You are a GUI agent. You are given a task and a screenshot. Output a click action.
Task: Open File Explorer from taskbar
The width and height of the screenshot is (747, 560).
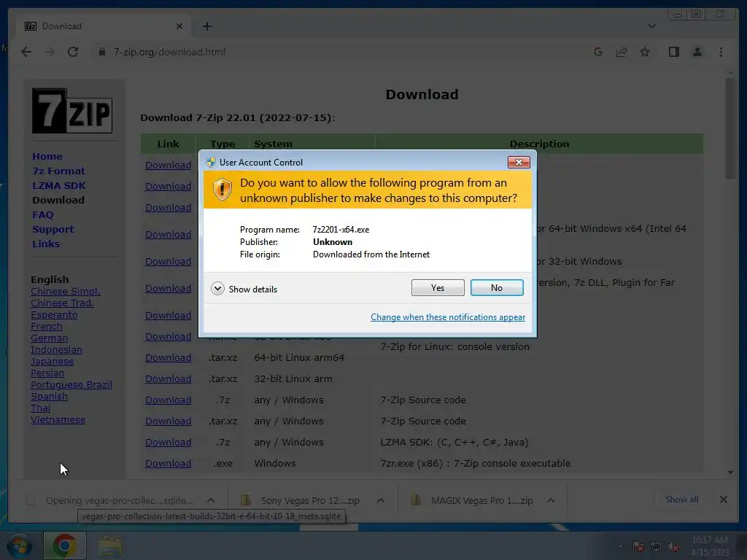pos(109,546)
